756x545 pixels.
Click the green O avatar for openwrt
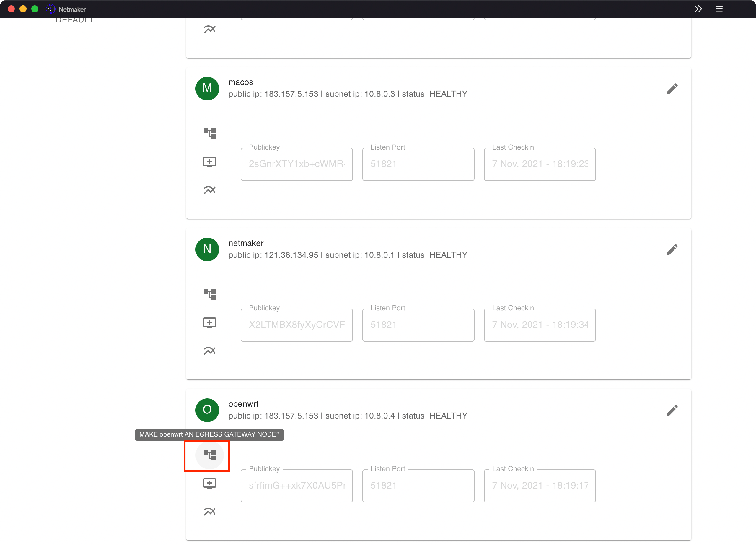[x=207, y=410]
